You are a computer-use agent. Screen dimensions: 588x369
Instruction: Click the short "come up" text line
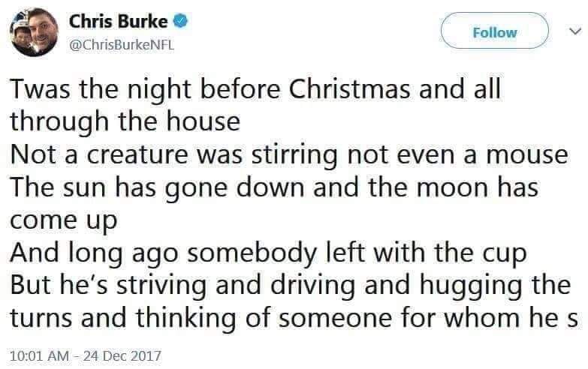point(63,220)
